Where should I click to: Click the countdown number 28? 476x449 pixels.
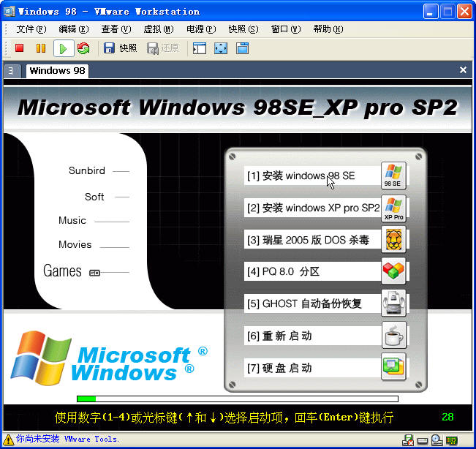point(447,417)
